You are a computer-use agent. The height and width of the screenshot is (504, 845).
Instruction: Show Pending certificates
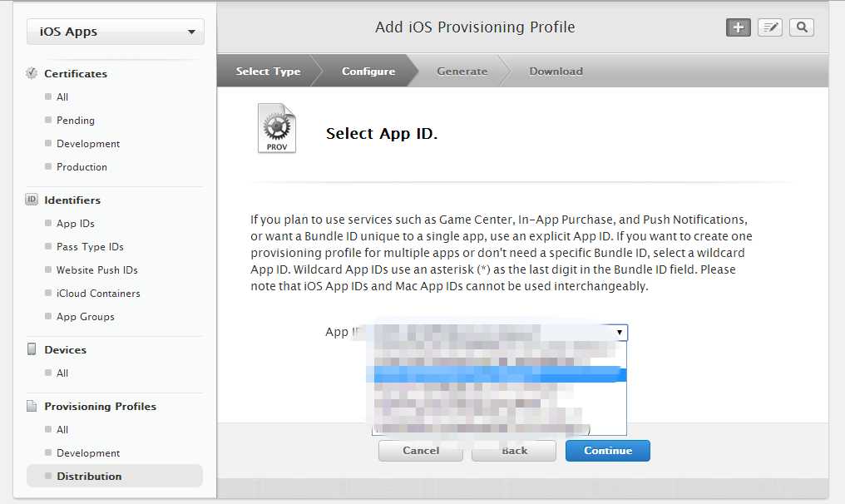tap(76, 120)
